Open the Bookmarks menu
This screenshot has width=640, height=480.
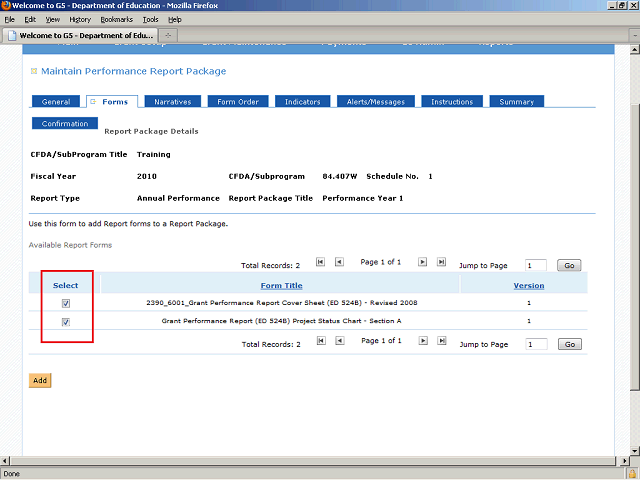[116, 19]
